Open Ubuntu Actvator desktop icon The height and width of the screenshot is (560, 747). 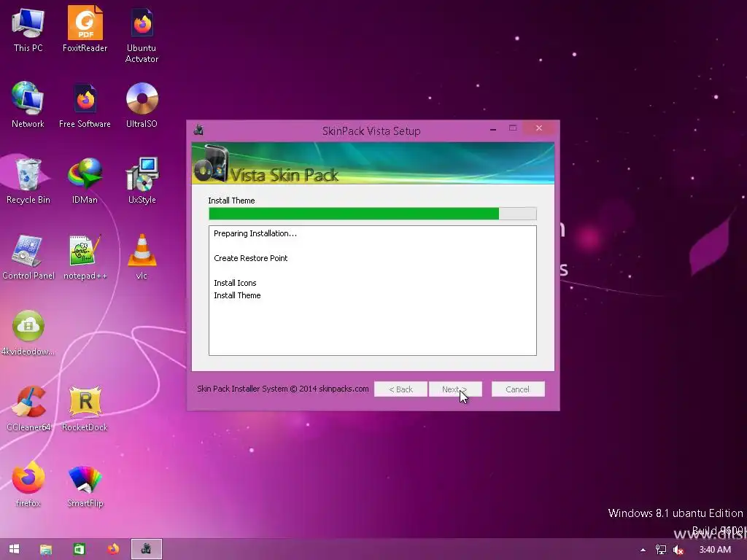pyautogui.click(x=142, y=35)
